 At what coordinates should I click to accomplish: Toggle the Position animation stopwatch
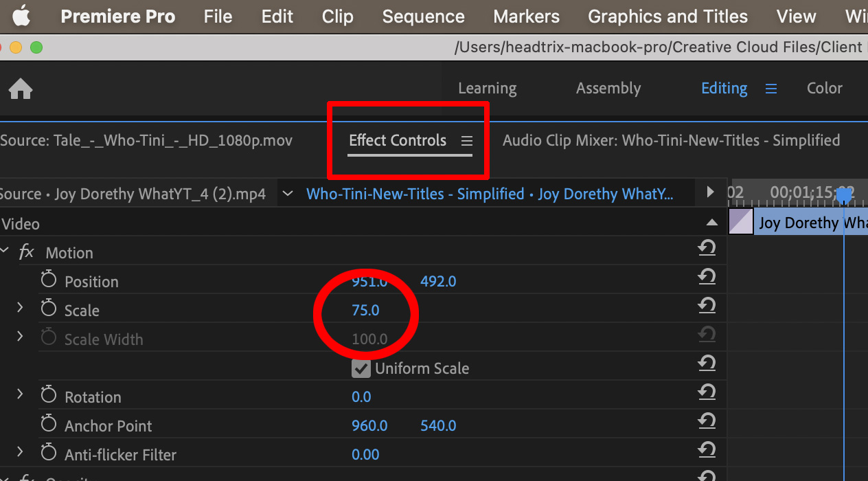point(48,278)
